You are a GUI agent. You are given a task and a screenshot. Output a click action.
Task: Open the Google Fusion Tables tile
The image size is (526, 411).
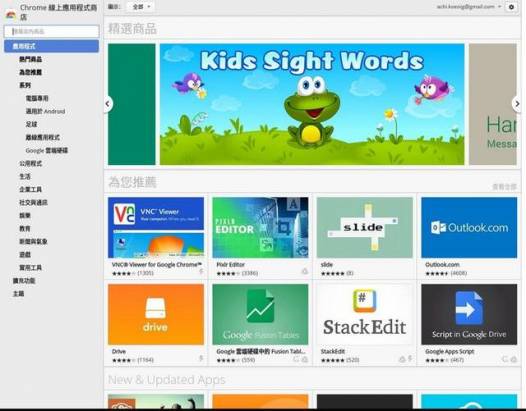click(x=260, y=314)
